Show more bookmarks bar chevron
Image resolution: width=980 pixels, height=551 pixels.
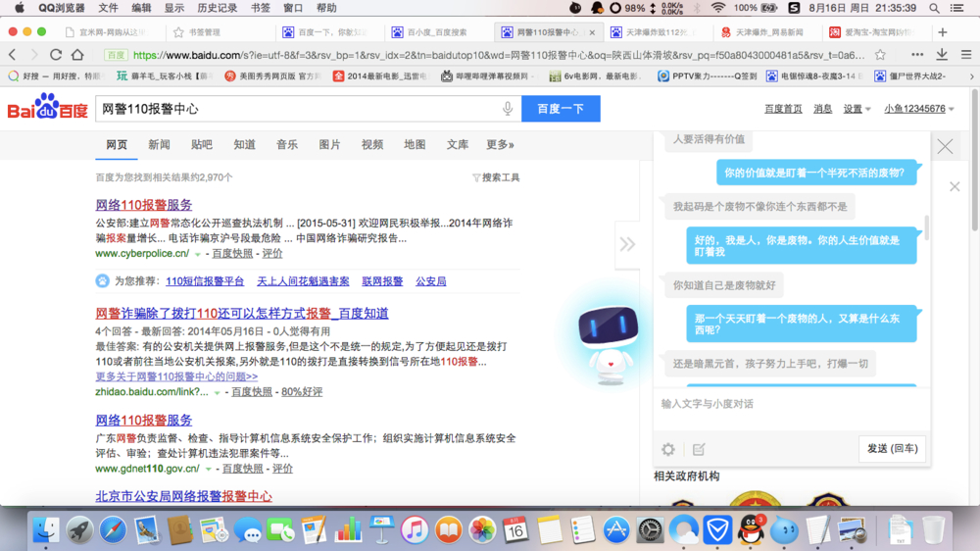coord(971,76)
